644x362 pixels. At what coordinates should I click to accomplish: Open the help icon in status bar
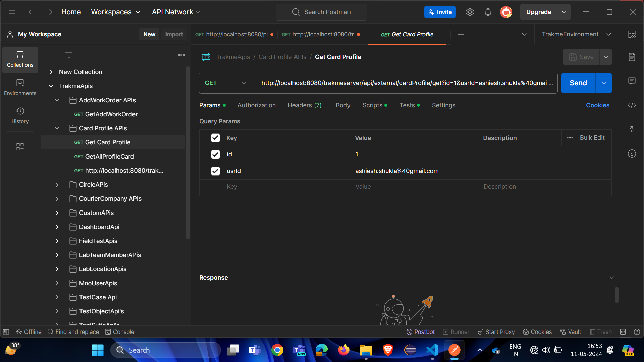point(637,332)
